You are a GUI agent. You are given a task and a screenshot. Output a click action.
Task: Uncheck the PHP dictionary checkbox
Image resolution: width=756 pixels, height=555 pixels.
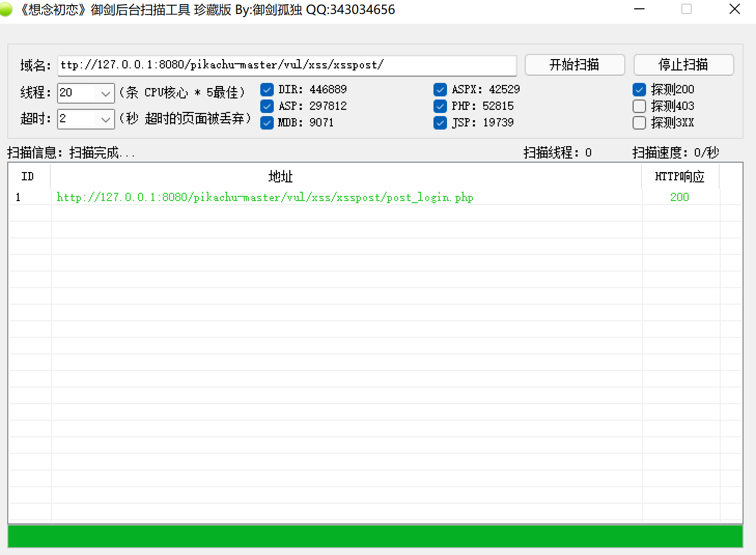[x=440, y=106]
